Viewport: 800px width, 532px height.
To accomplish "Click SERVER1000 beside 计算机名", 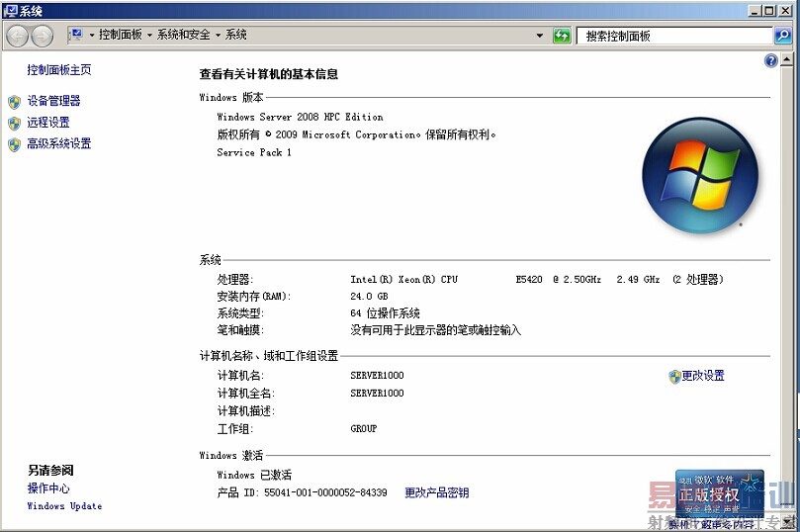I will [x=377, y=376].
